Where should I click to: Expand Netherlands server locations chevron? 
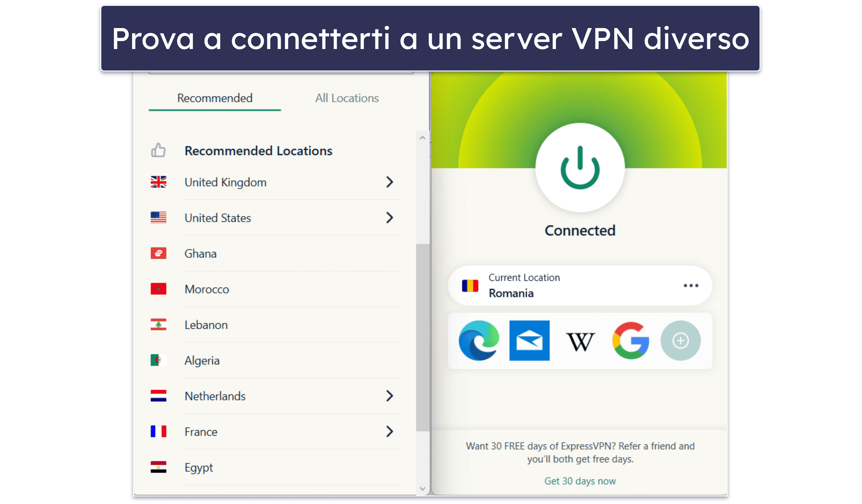point(389,396)
